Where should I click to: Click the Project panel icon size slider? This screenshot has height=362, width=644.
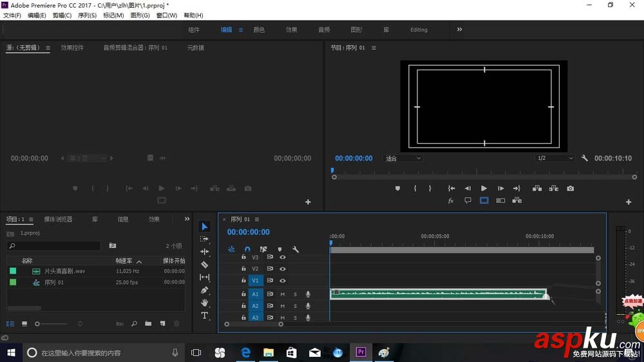pyautogui.click(x=52, y=324)
